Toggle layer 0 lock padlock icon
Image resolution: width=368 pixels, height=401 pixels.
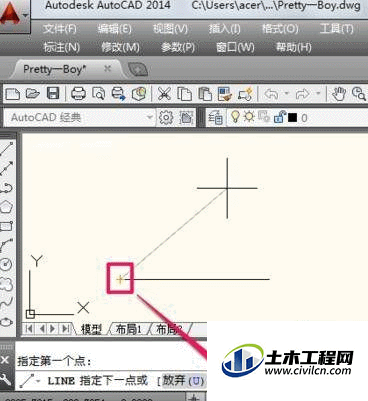279,117
